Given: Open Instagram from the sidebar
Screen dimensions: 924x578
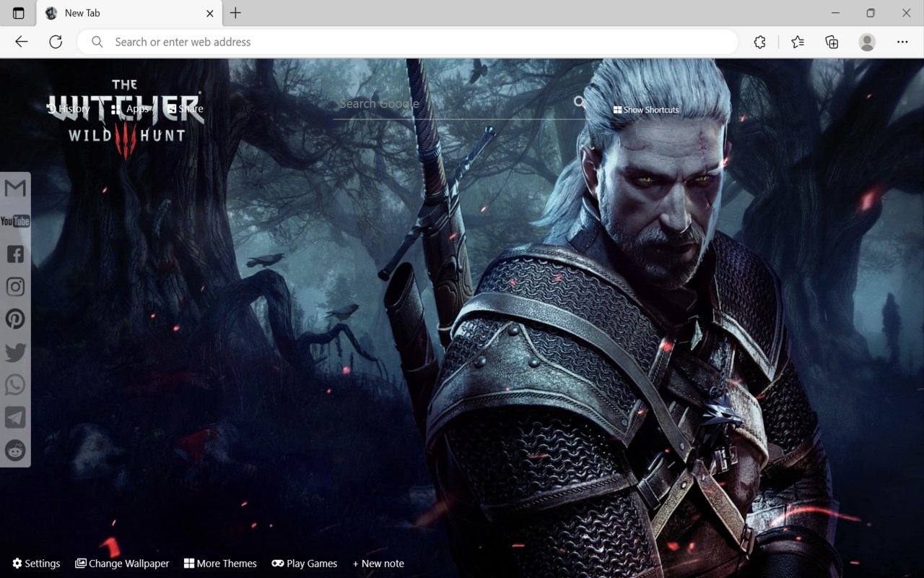Looking at the screenshot, I should [x=15, y=286].
